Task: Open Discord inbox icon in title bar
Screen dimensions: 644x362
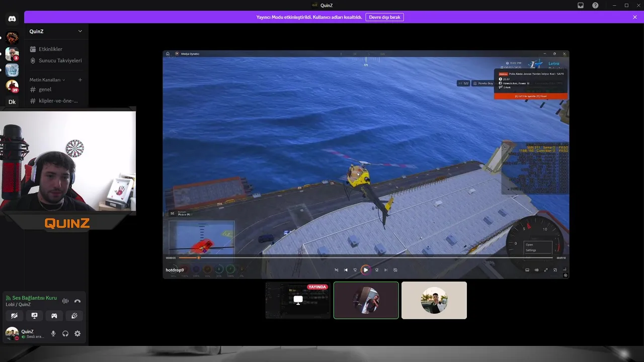Action: coord(581,6)
